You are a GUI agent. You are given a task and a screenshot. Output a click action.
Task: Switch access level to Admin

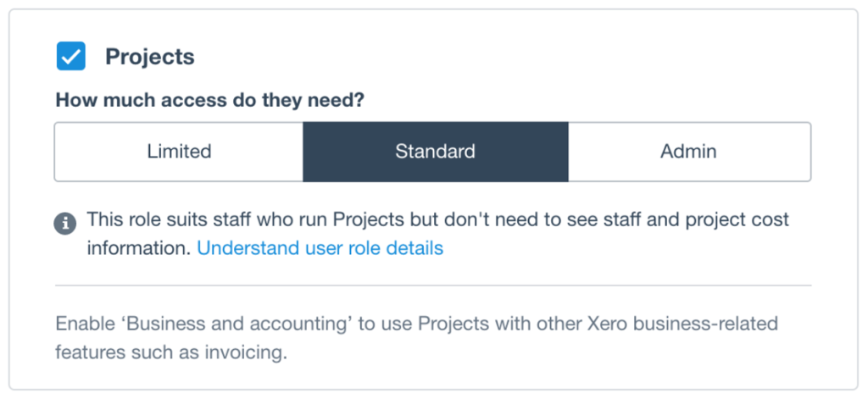point(689,152)
